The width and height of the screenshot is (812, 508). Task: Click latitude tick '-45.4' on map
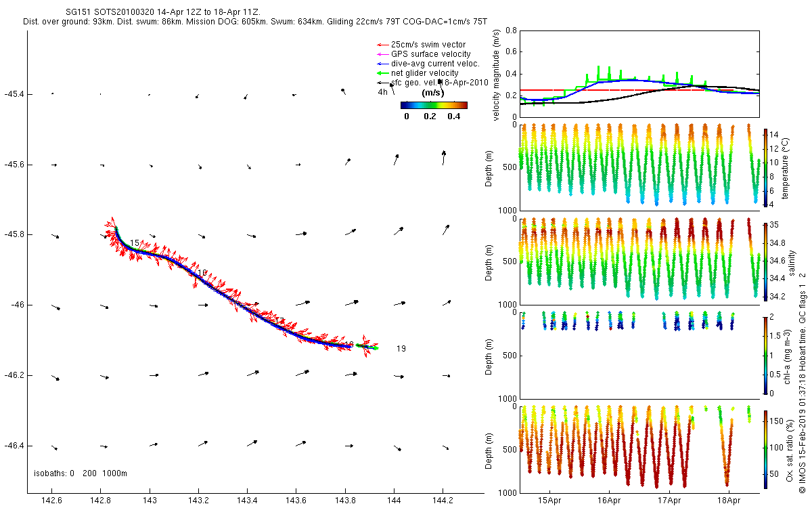click(14, 93)
